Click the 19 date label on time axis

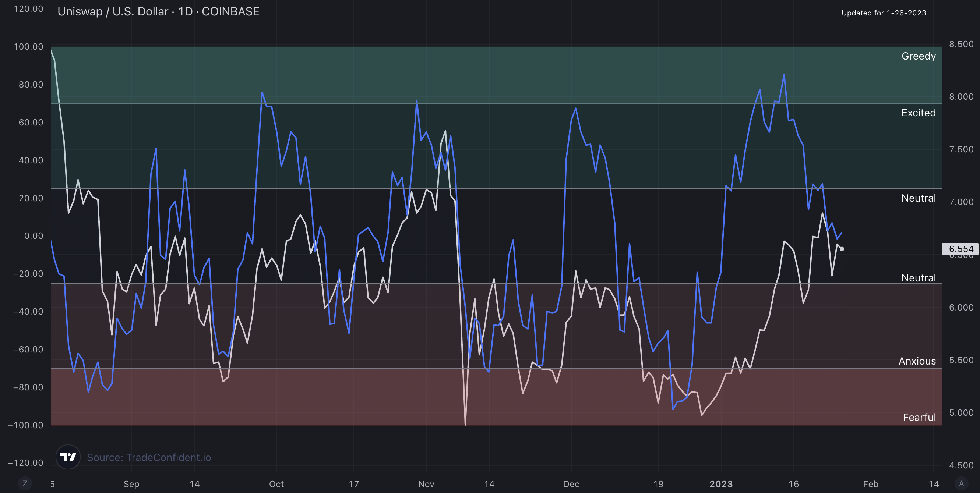pos(658,484)
